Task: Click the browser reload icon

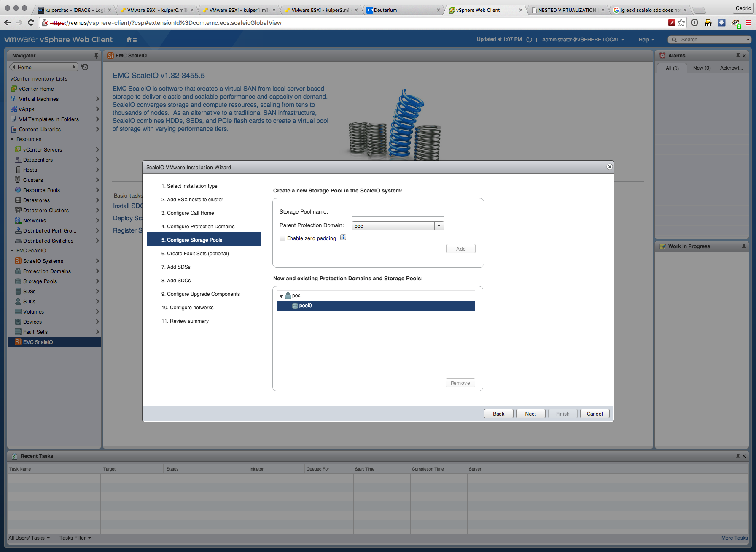Action: (31, 23)
